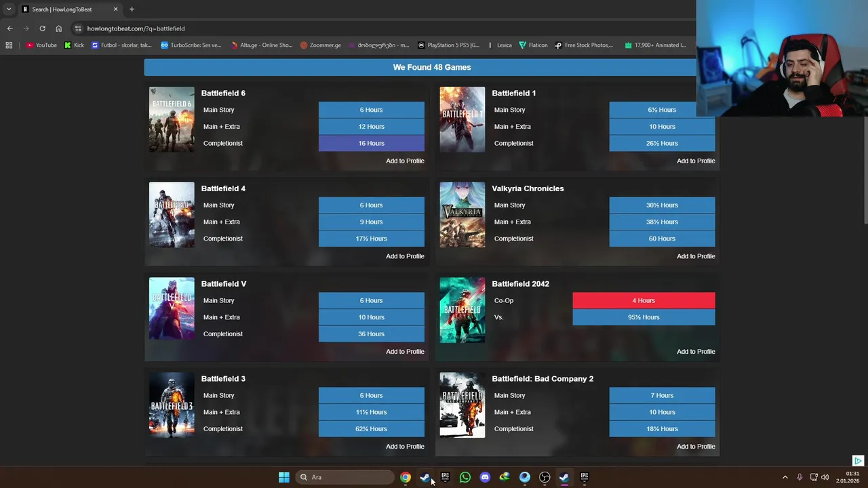
Task: Add Bad Company 2 to profile
Action: click(x=696, y=447)
